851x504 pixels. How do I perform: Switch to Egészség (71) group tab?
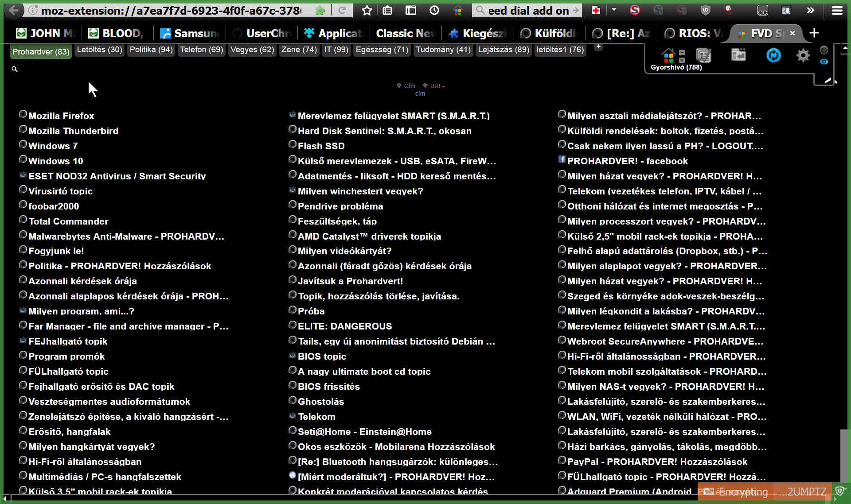382,50
